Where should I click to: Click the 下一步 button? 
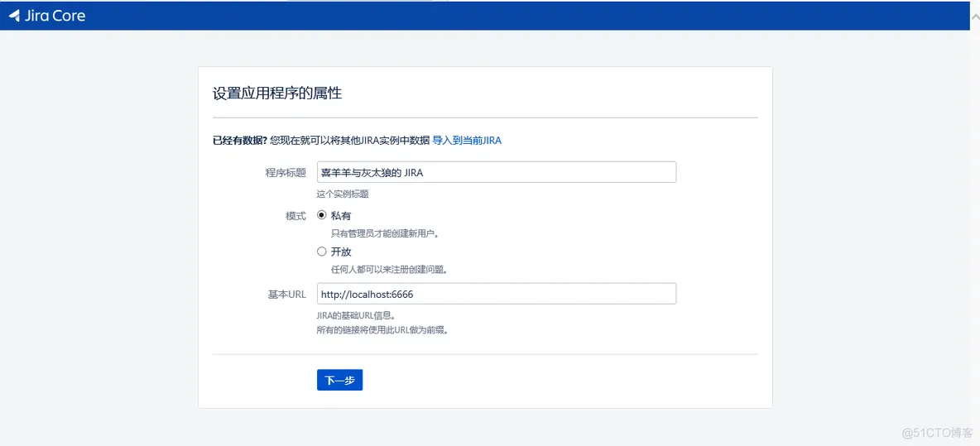[x=339, y=380]
